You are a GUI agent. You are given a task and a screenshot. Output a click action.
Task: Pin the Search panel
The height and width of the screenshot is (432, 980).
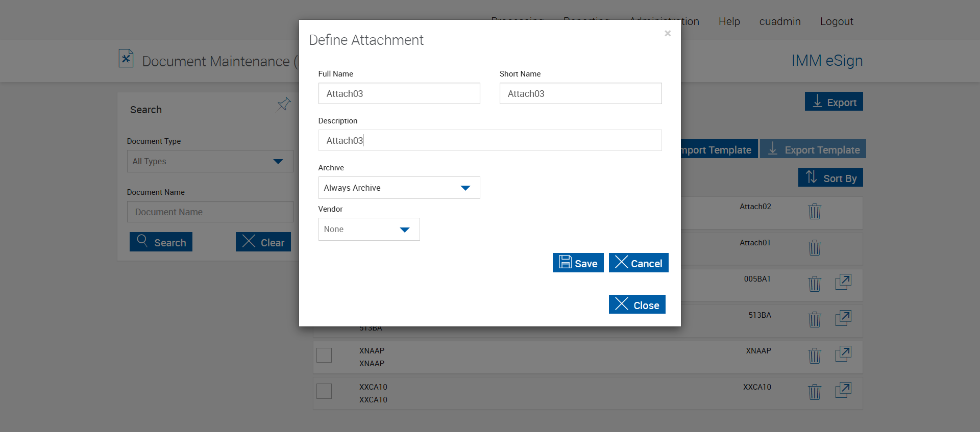coord(284,105)
